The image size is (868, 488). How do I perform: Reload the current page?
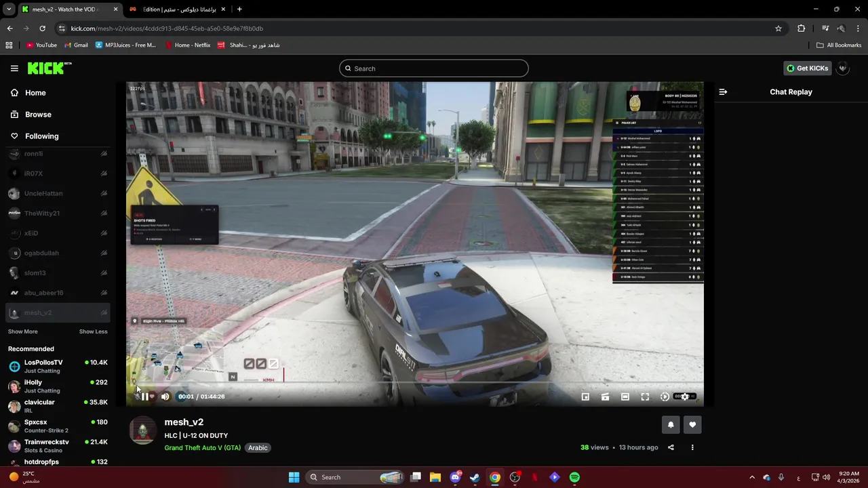coord(42,28)
